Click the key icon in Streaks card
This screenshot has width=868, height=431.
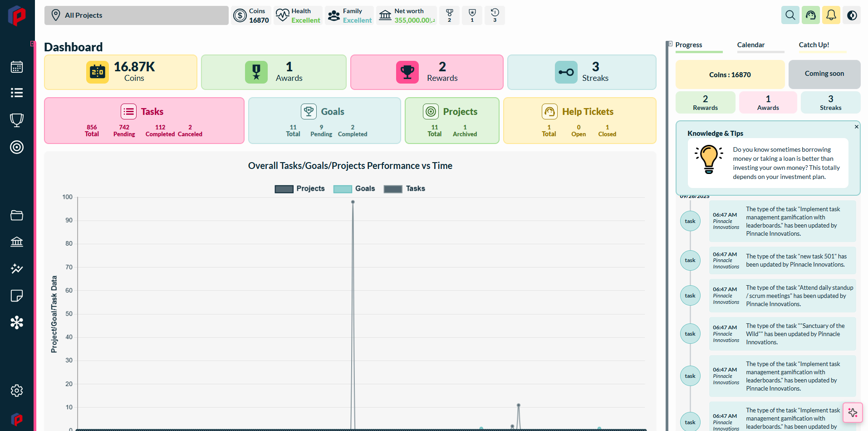[x=566, y=72]
